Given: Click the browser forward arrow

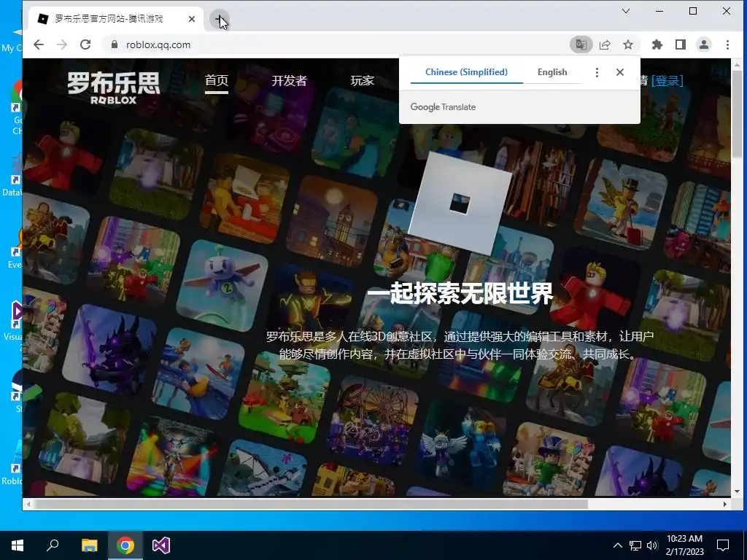Looking at the screenshot, I should coord(62,44).
